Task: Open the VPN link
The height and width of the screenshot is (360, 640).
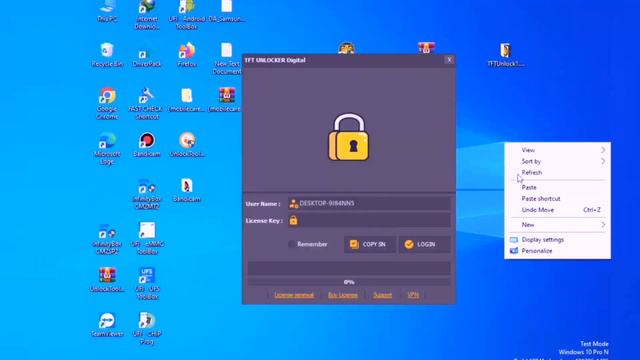Action: point(413,295)
